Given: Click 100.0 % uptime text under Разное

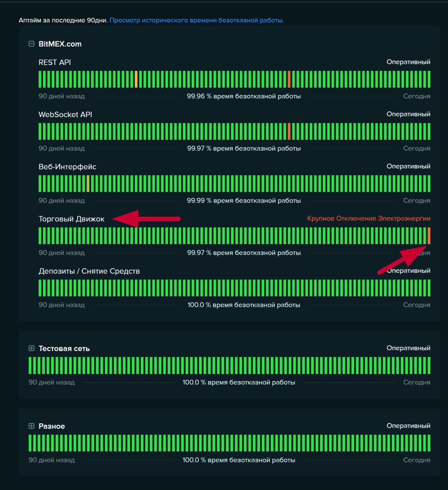Looking at the screenshot, I should [x=239, y=460].
